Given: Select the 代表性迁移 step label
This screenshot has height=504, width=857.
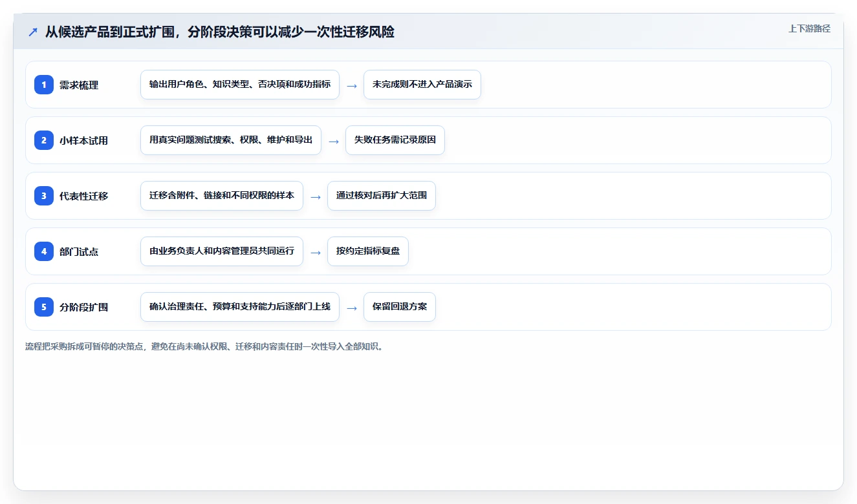Looking at the screenshot, I should 83,196.
